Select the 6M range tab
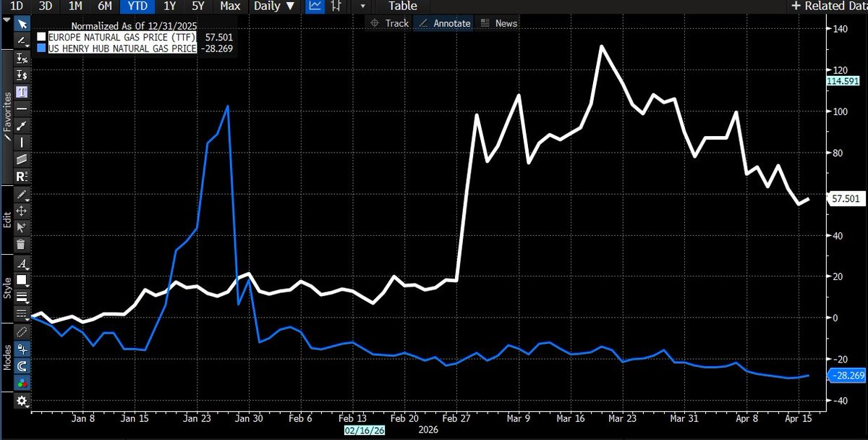This screenshot has height=440, width=868. coord(105,7)
